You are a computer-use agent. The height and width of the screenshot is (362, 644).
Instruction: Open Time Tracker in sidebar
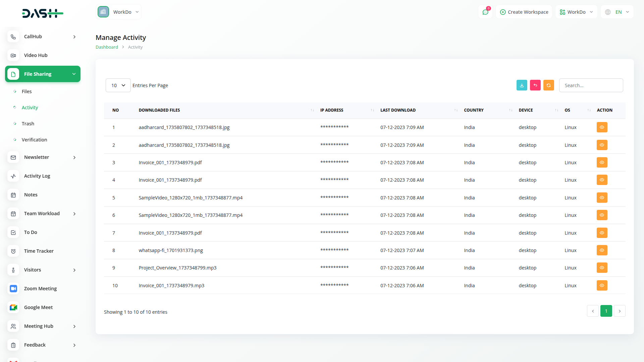tap(39, 251)
